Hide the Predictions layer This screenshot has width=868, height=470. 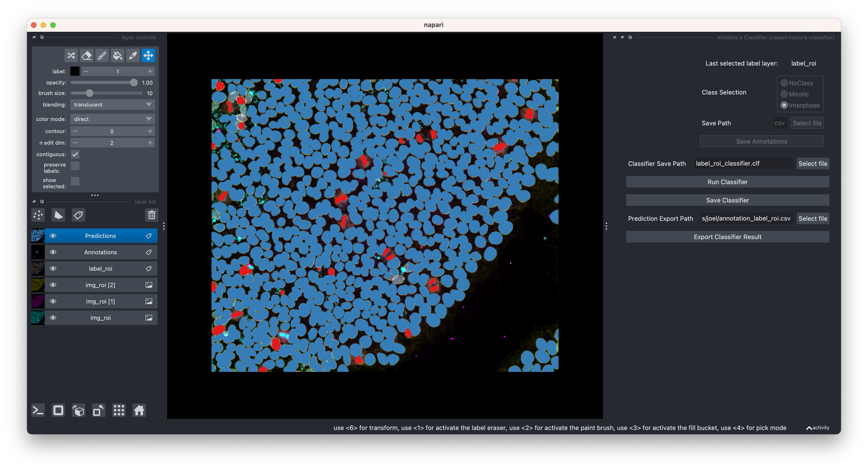pyautogui.click(x=53, y=236)
